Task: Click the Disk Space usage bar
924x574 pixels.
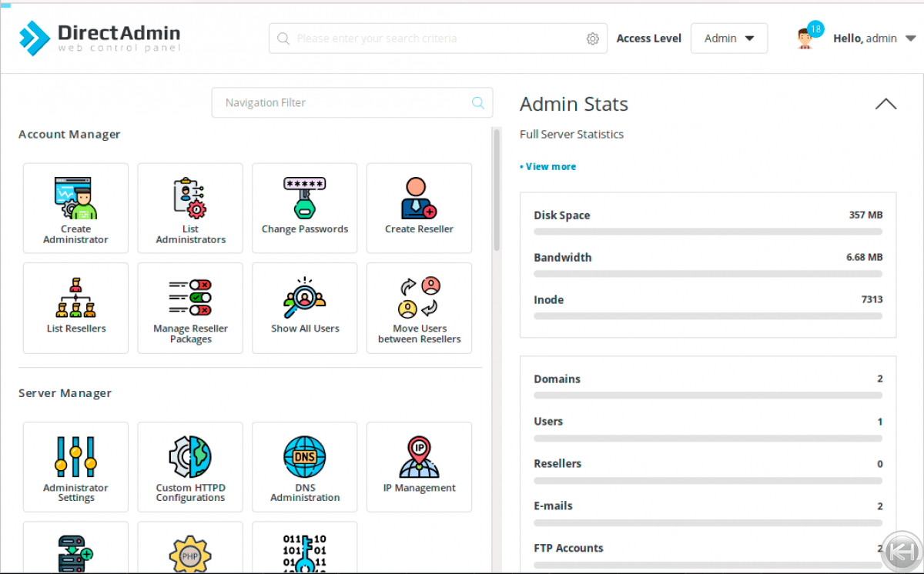Action: [708, 232]
